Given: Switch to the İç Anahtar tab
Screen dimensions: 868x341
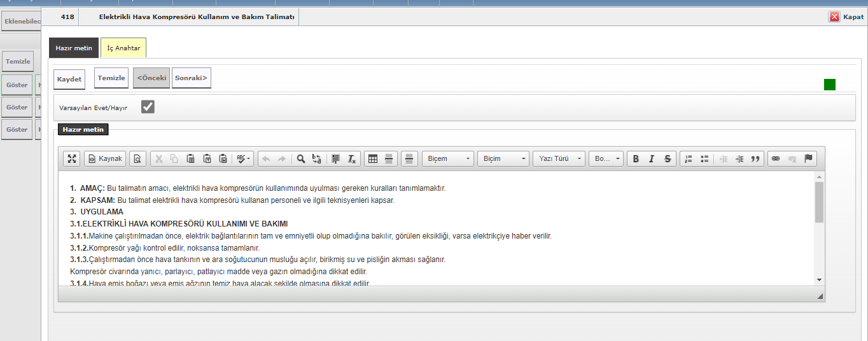Looking at the screenshot, I should 123,48.
